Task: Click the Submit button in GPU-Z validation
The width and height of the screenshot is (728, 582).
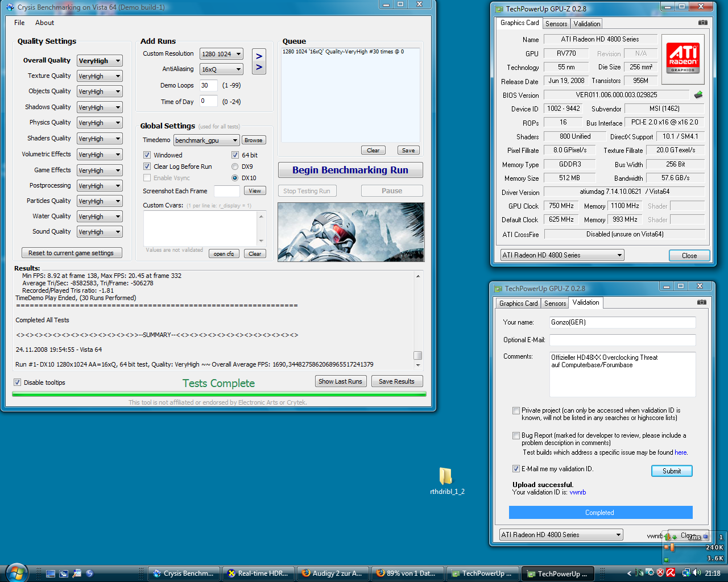Action: pos(672,471)
